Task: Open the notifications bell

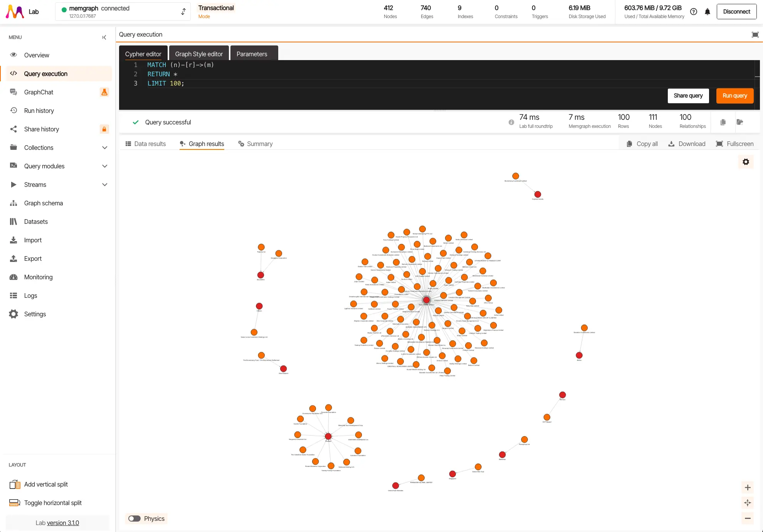Action: [707, 12]
